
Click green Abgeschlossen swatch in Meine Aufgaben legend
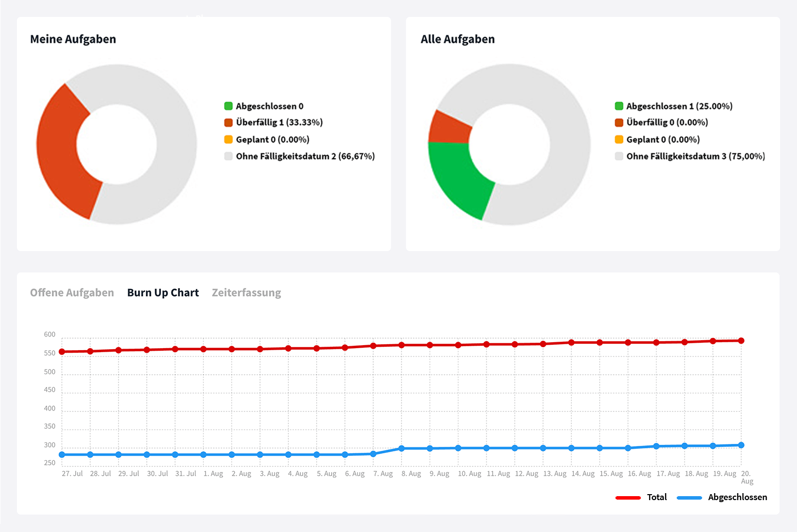229,106
